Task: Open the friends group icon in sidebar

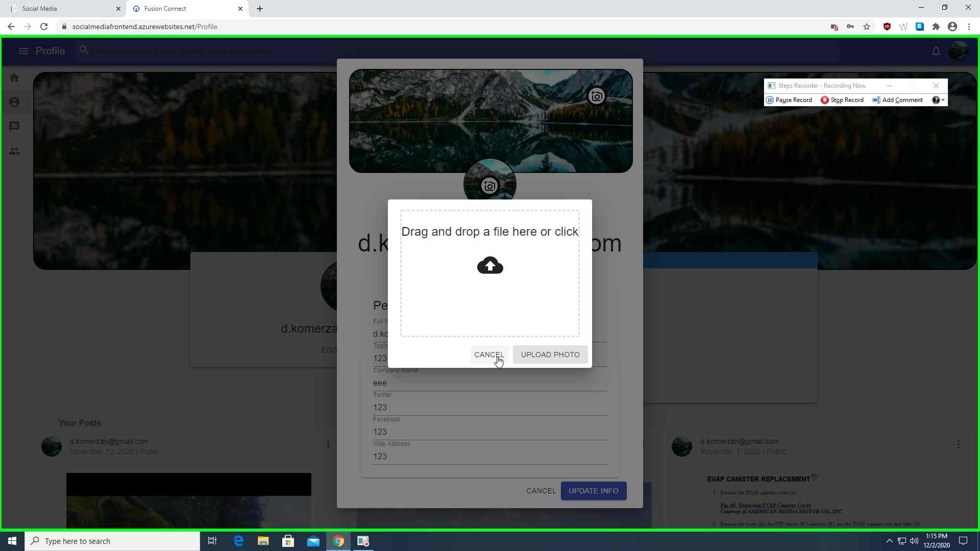Action: pos(14,151)
